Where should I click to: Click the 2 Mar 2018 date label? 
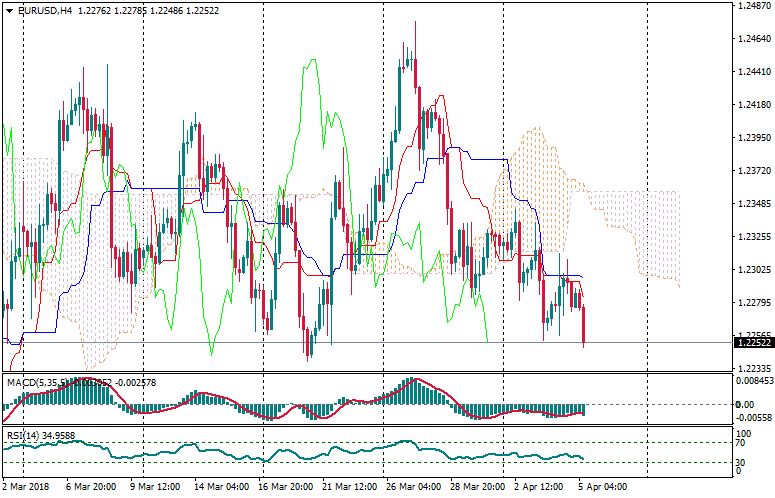pos(25,487)
